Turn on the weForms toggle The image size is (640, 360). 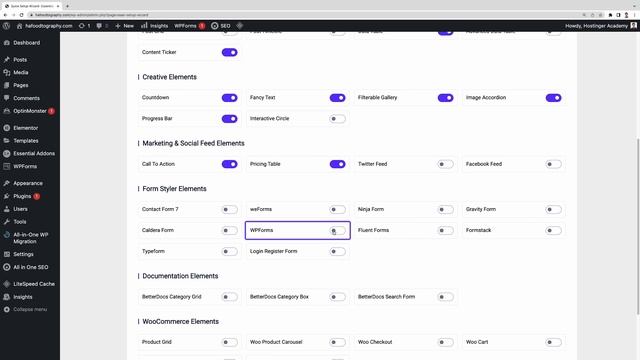(338, 209)
